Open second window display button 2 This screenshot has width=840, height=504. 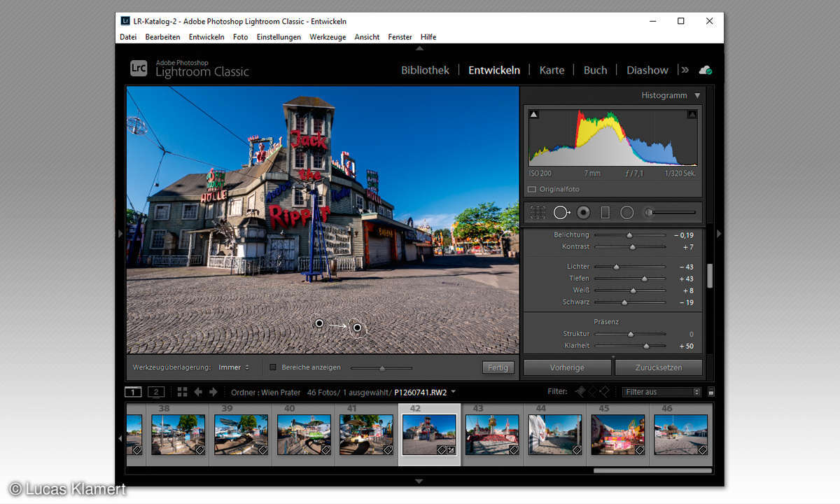point(156,392)
